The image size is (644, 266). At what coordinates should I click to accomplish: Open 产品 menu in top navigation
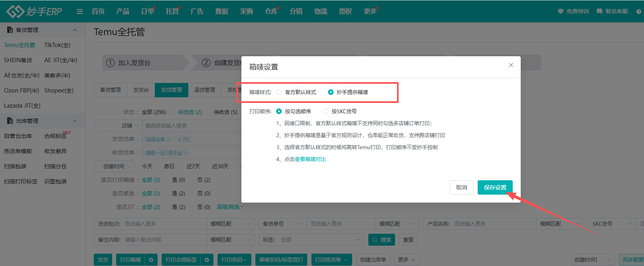[x=123, y=11]
